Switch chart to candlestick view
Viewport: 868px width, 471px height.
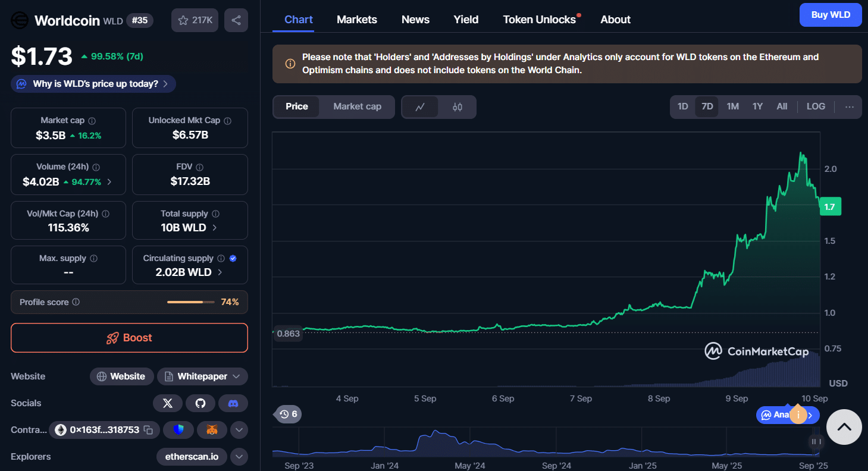tap(457, 107)
